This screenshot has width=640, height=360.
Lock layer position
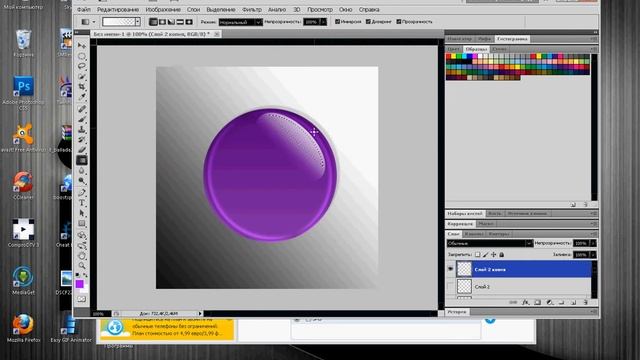tap(493, 254)
